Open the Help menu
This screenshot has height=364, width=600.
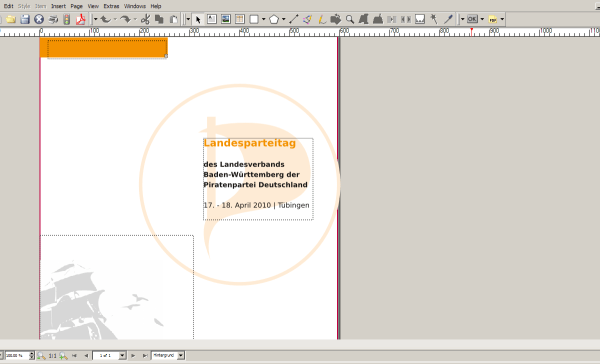[x=156, y=6]
